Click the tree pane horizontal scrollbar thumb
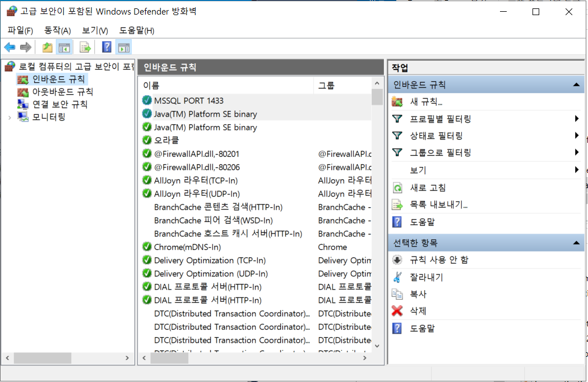The width and height of the screenshot is (588, 382). click(43, 358)
